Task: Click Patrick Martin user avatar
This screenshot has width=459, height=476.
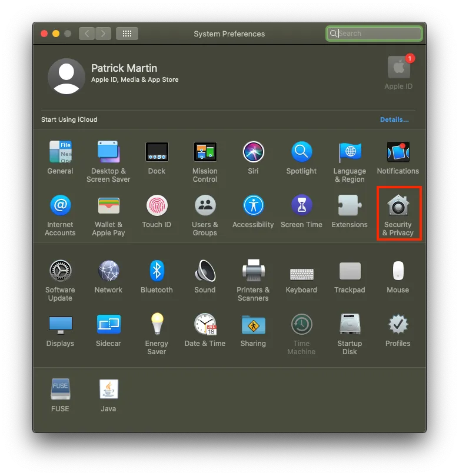Action: pyautogui.click(x=66, y=76)
